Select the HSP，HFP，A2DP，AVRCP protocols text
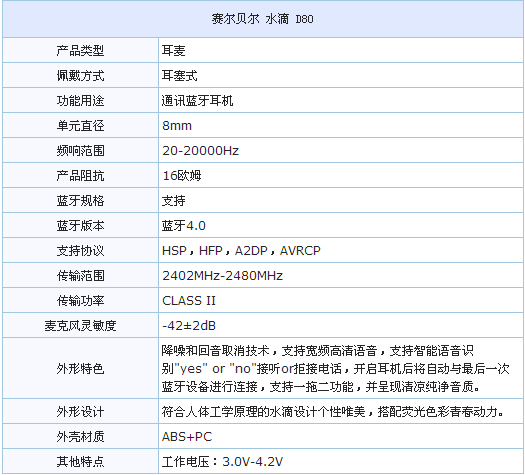Screen dimensions: 525x475 coord(241,250)
